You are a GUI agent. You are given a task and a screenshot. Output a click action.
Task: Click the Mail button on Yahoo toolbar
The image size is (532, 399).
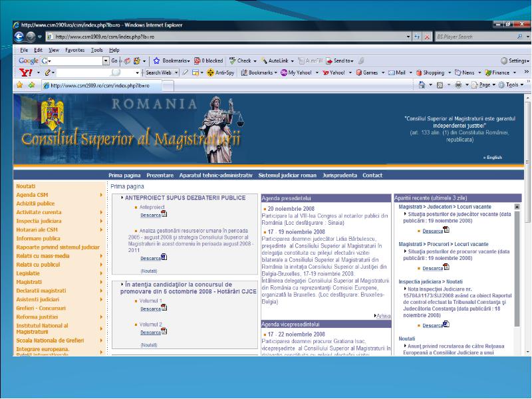pyautogui.click(x=397, y=72)
